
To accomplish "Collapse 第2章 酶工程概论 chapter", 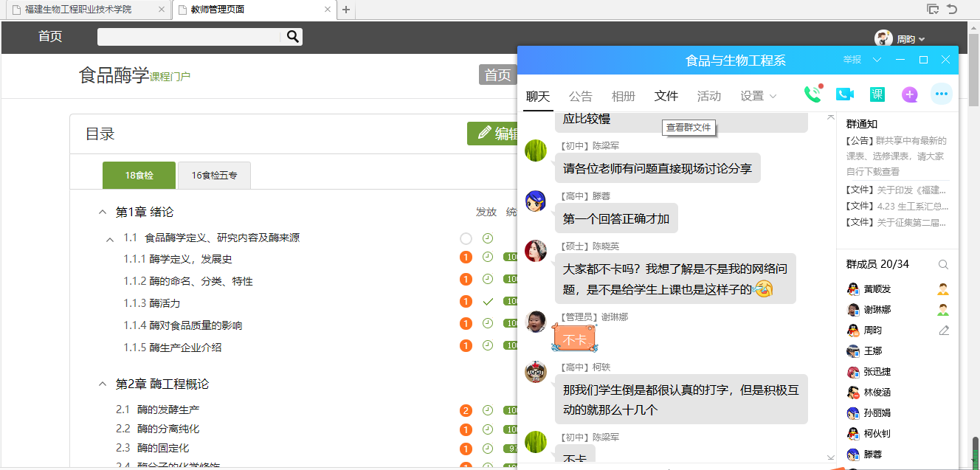I will (x=103, y=384).
